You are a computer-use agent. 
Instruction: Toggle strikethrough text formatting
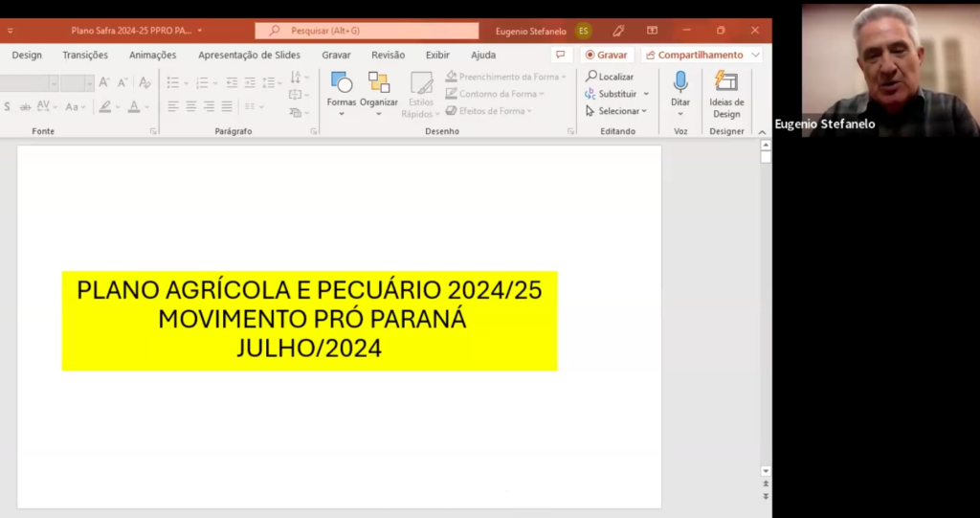[x=25, y=107]
